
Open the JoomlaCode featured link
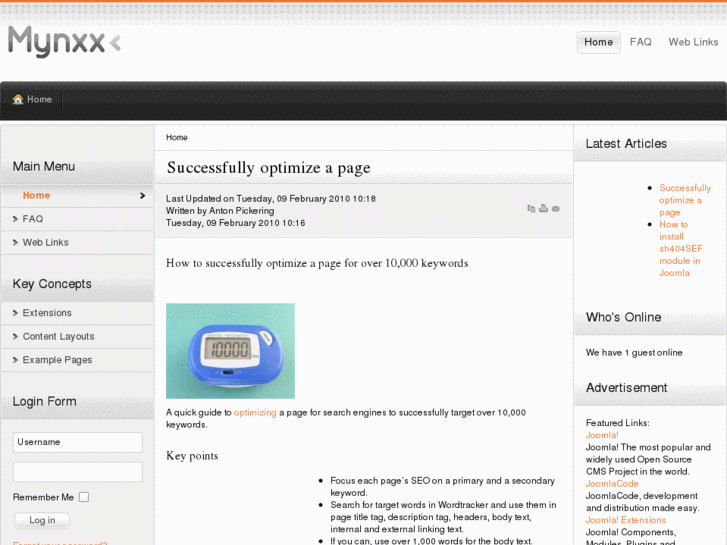pyautogui.click(x=612, y=484)
